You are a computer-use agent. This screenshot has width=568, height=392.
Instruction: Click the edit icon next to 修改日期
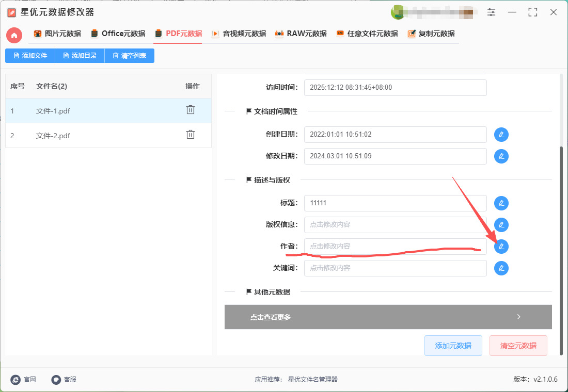(x=501, y=156)
